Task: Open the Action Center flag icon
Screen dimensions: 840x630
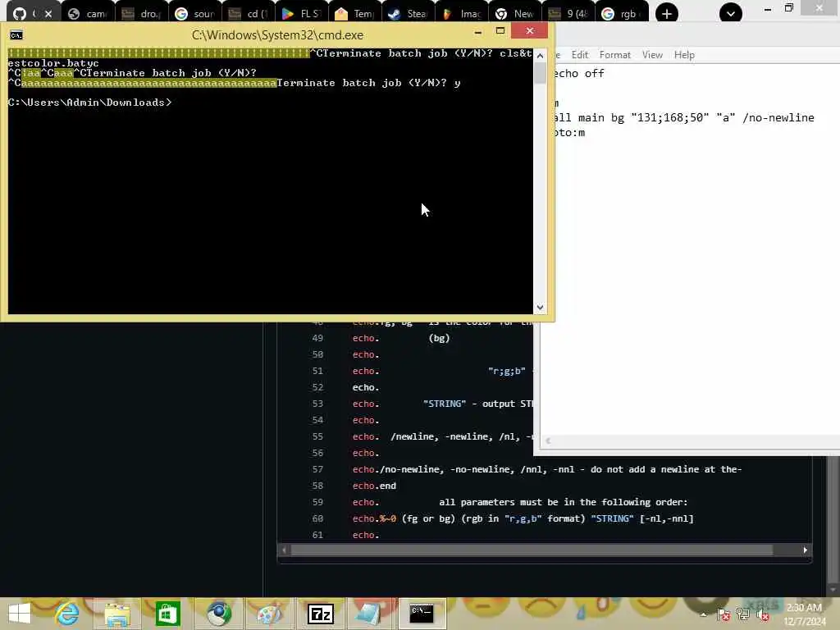Action: click(x=724, y=614)
